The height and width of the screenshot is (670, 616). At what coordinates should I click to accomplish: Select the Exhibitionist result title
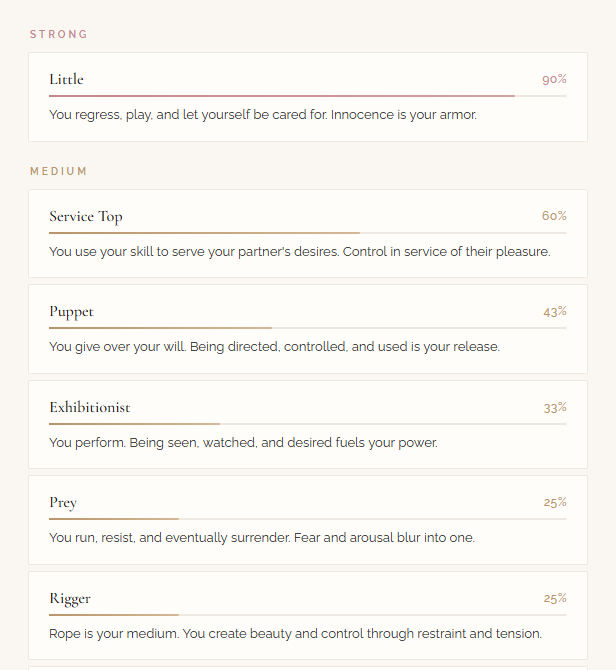[x=90, y=407]
